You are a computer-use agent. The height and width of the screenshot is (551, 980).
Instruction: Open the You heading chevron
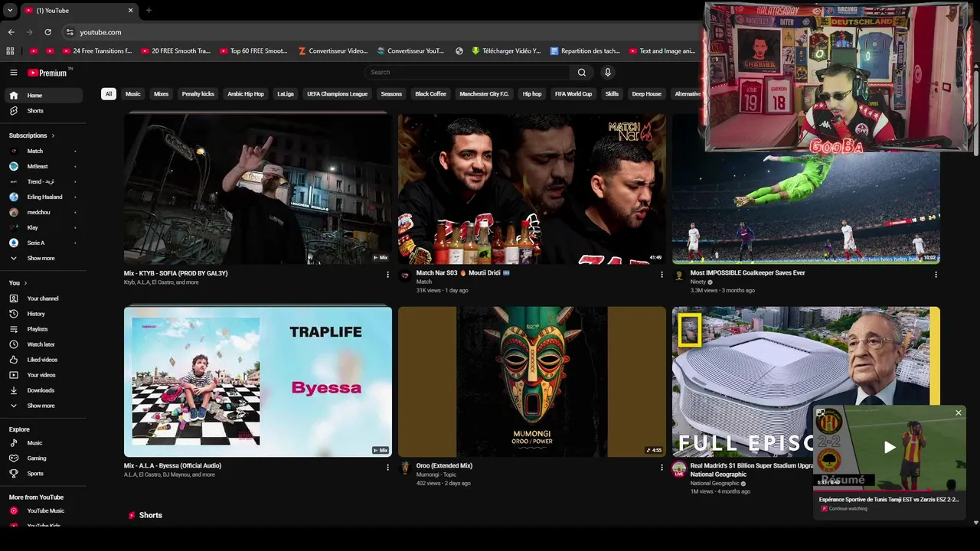25,283
